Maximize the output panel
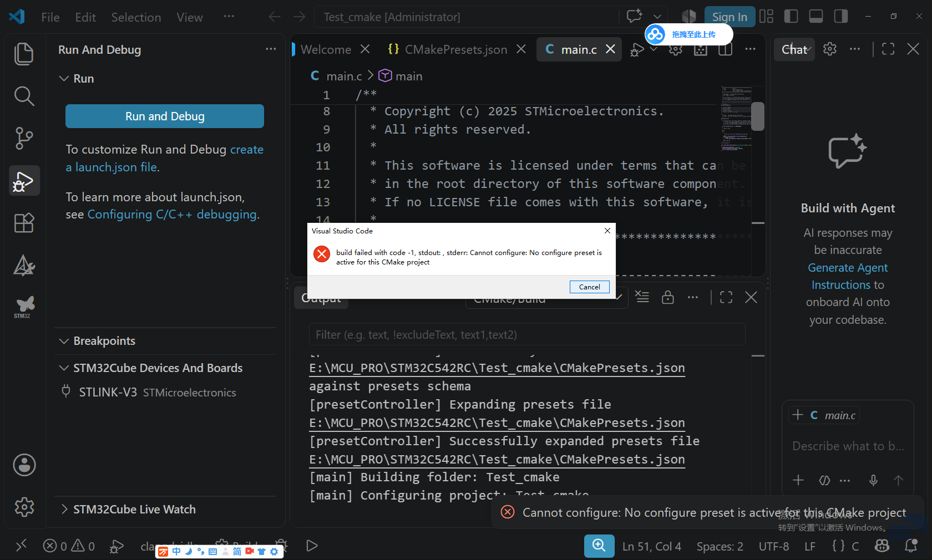 (726, 297)
